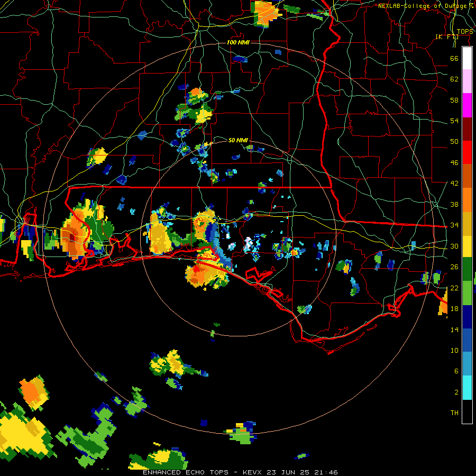
Task: Select the light green legend swatch
Action: coord(467,293)
